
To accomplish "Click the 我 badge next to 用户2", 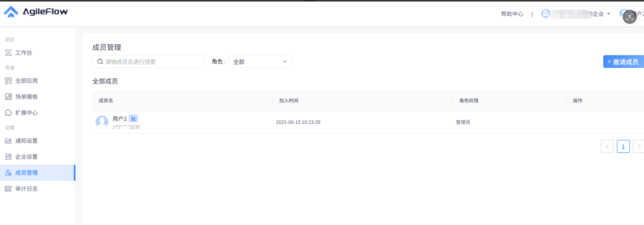I will click(x=133, y=119).
